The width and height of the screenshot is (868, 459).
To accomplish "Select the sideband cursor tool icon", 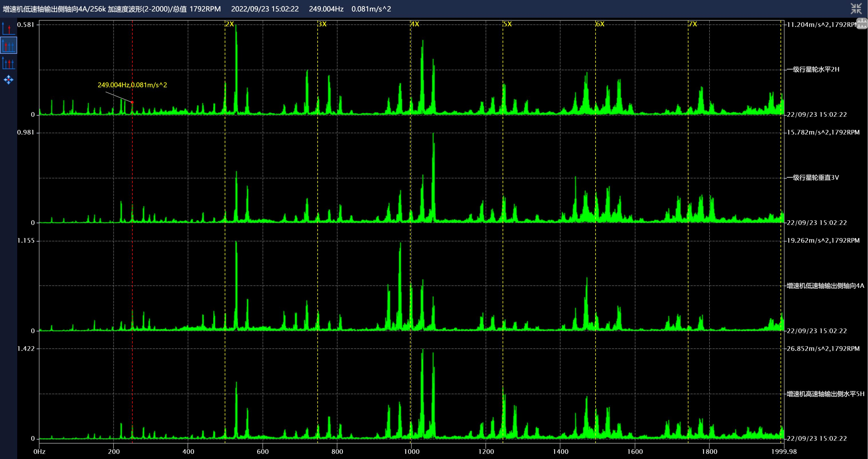I will [8, 63].
